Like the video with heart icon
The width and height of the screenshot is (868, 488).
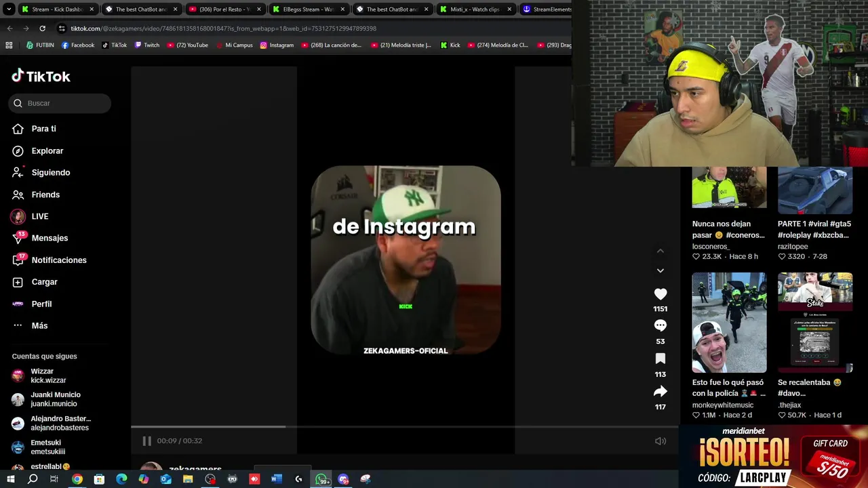660,294
